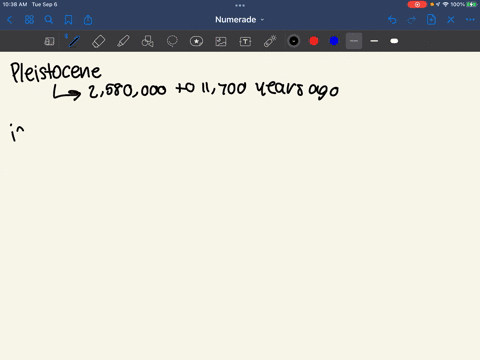Bookmark the current page
Viewport: 480px width, 360px height.
click(x=68, y=20)
